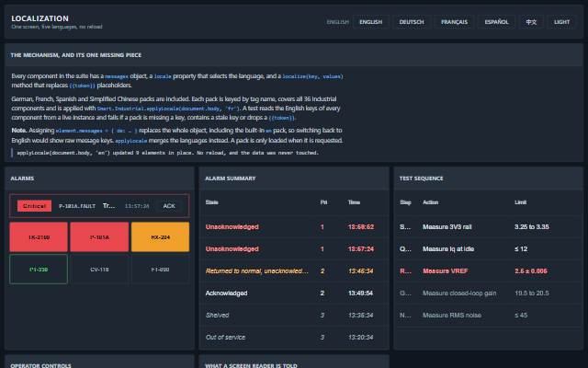The width and height of the screenshot is (588, 368).
Task: Select the Measure Iq at idle step
Action: click(489, 249)
